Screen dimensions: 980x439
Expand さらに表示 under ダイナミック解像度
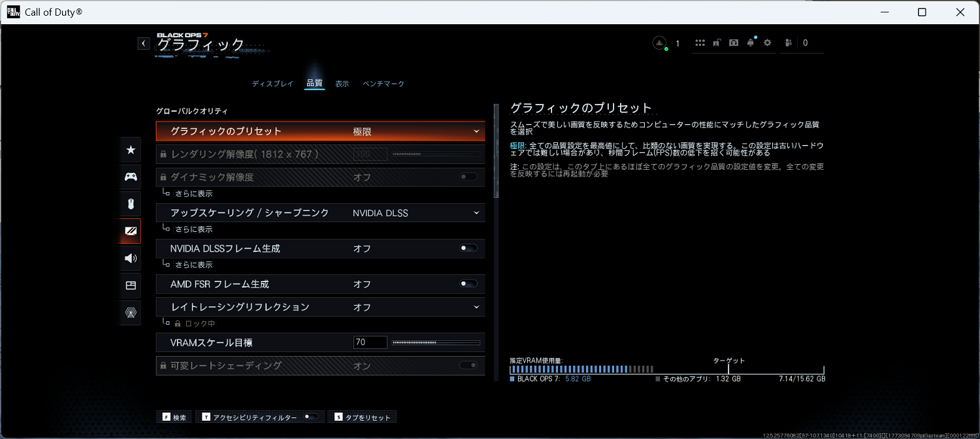coord(193,194)
